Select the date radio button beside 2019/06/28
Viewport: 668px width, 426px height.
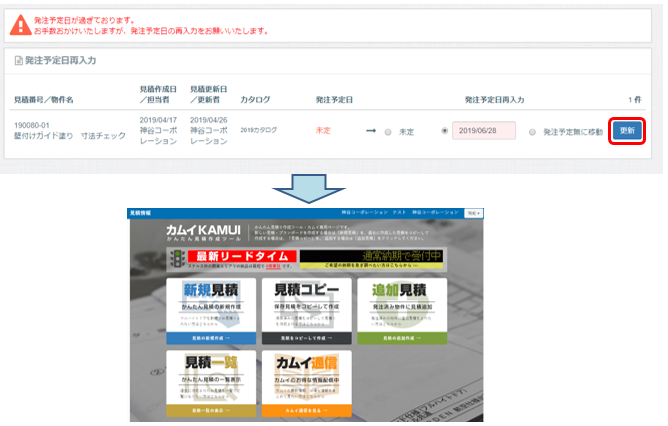[444, 131]
